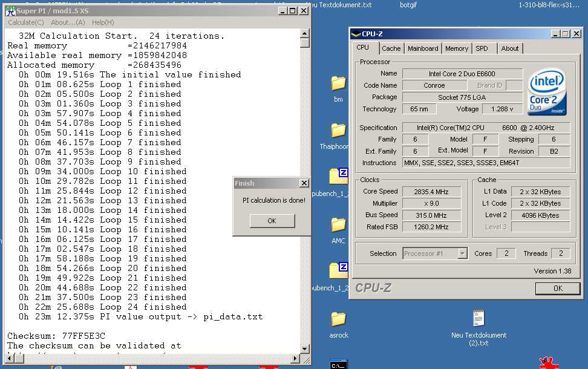The width and height of the screenshot is (588, 369).
Task: Click the Rated FSB value 1260.2 MHz
Action: (431, 227)
